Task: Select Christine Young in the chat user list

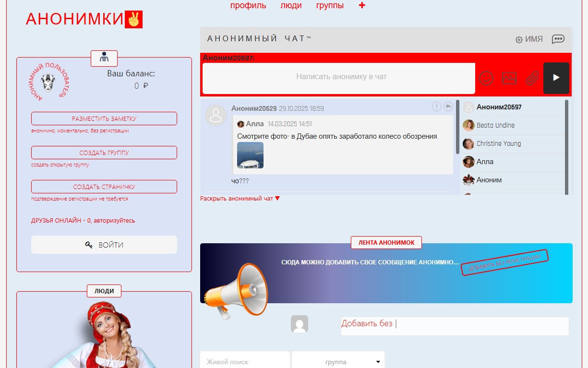Action: (498, 143)
